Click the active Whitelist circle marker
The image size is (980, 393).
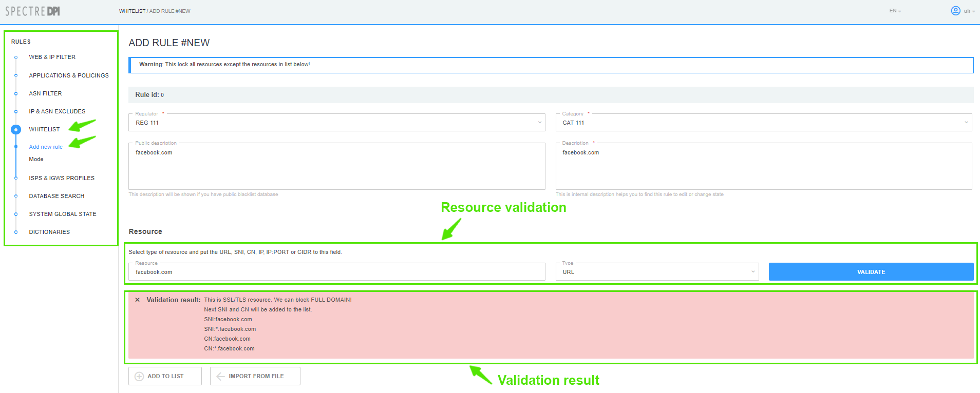tap(16, 130)
